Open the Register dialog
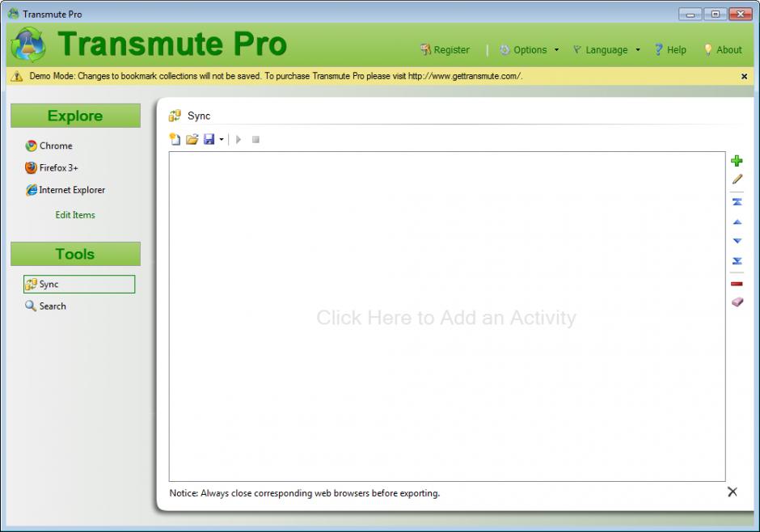 pyautogui.click(x=445, y=49)
